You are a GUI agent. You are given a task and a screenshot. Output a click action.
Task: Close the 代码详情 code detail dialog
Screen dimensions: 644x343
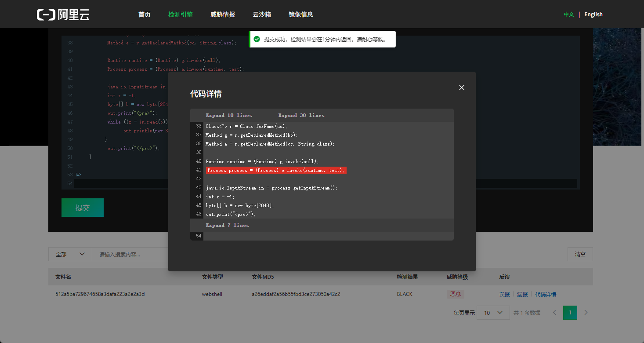[x=461, y=88]
